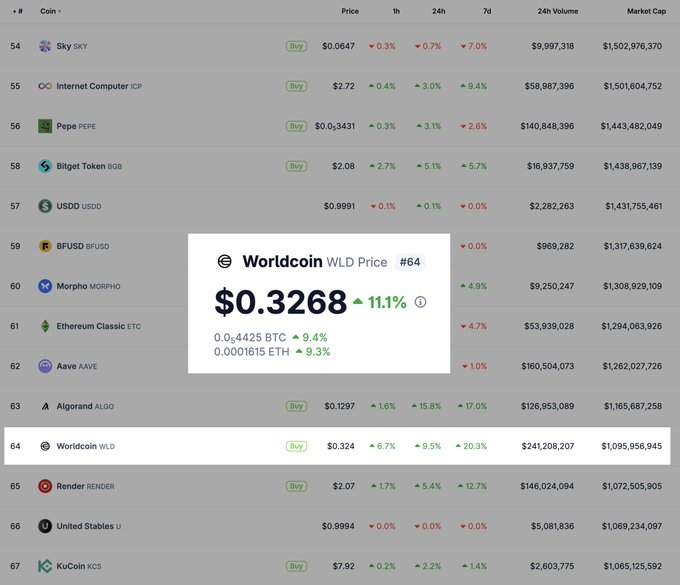Open the Sky SKY coin link
The height and width of the screenshot is (585, 680).
72,46
